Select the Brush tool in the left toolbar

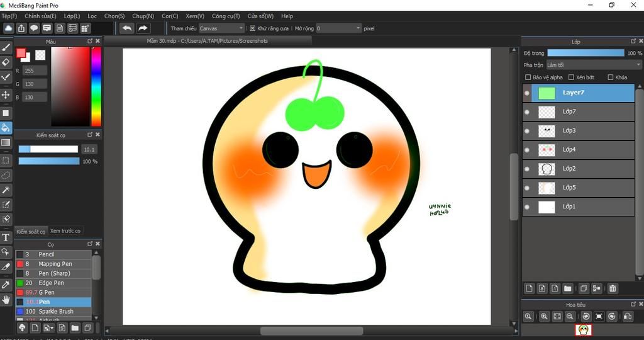(x=6, y=47)
